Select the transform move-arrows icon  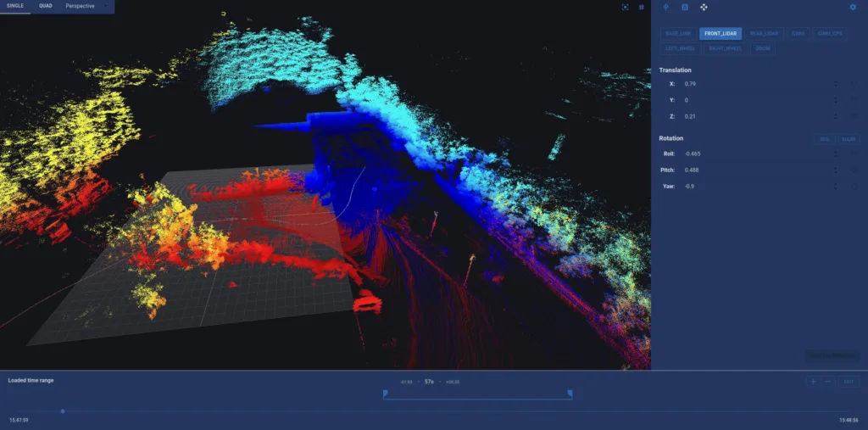click(704, 7)
